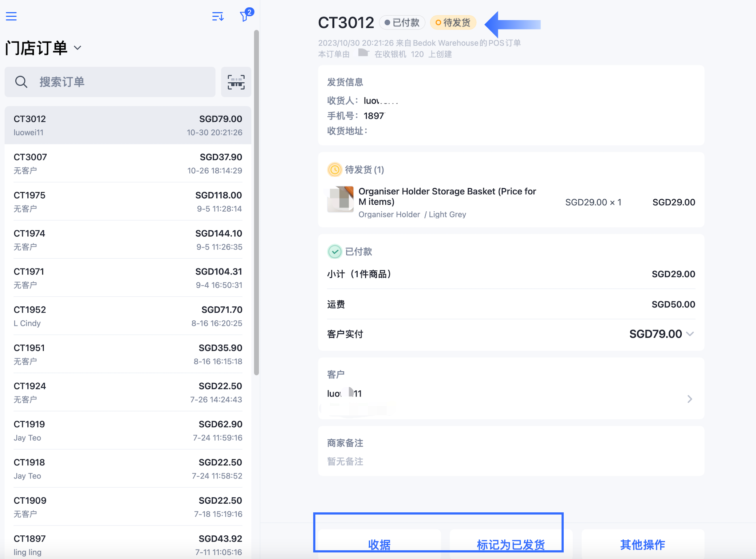Select order CT1919 by Jay Teo
Image resolution: width=756 pixels, height=559 pixels.
128,431
